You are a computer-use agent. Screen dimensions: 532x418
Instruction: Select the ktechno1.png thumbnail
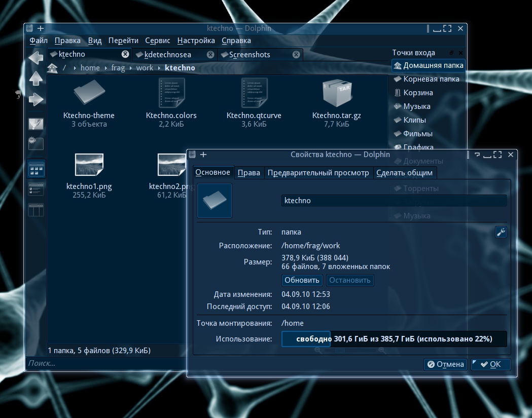(x=89, y=165)
